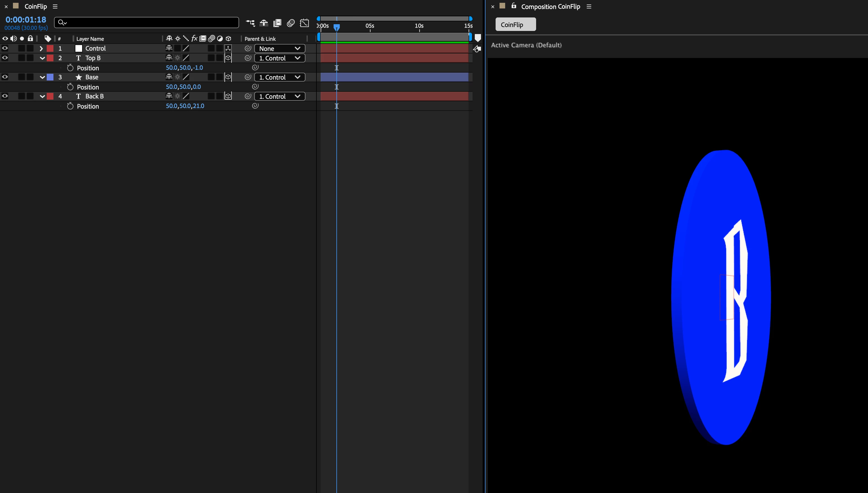Open the Graph Editor
This screenshot has height=493, width=868.
[304, 23]
